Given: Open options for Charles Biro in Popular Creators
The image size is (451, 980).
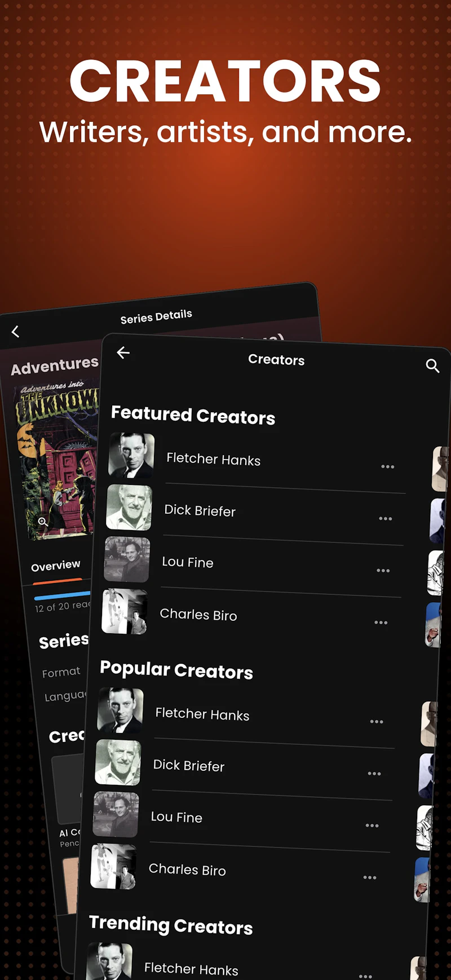Looking at the screenshot, I should 369,877.
